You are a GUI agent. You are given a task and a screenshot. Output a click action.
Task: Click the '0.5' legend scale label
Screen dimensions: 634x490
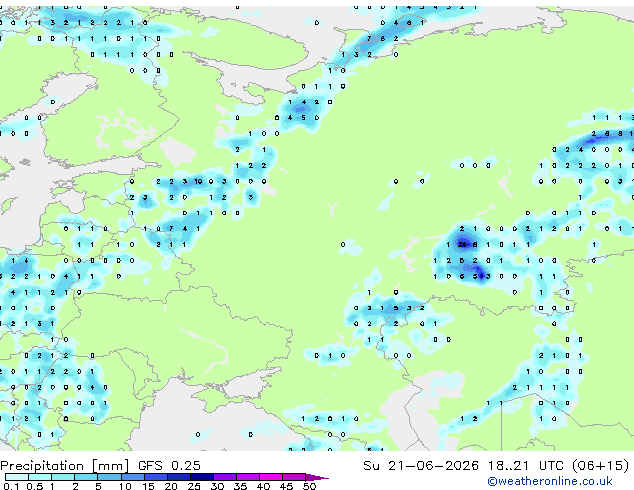34,486
